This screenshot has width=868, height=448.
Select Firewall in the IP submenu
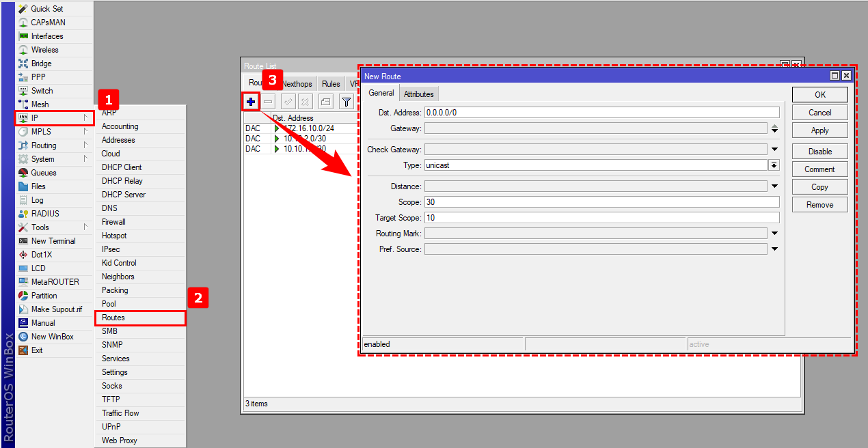(x=113, y=222)
